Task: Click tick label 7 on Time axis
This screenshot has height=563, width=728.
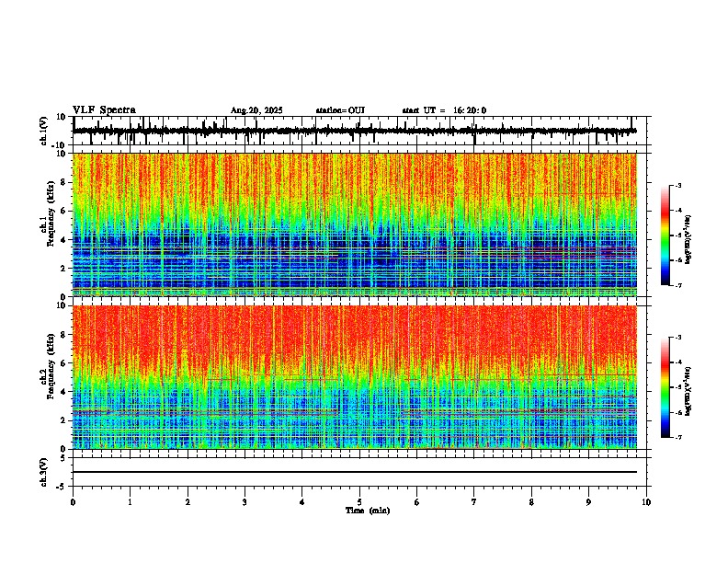Action: pyautogui.click(x=474, y=502)
